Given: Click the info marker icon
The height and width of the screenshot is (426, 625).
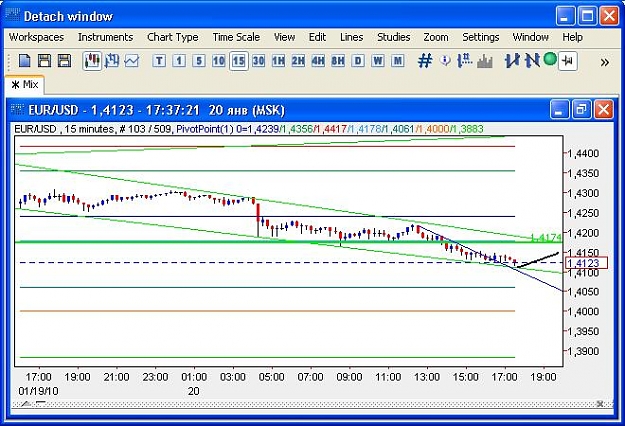Looking at the screenshot, I should click(445, 61).
